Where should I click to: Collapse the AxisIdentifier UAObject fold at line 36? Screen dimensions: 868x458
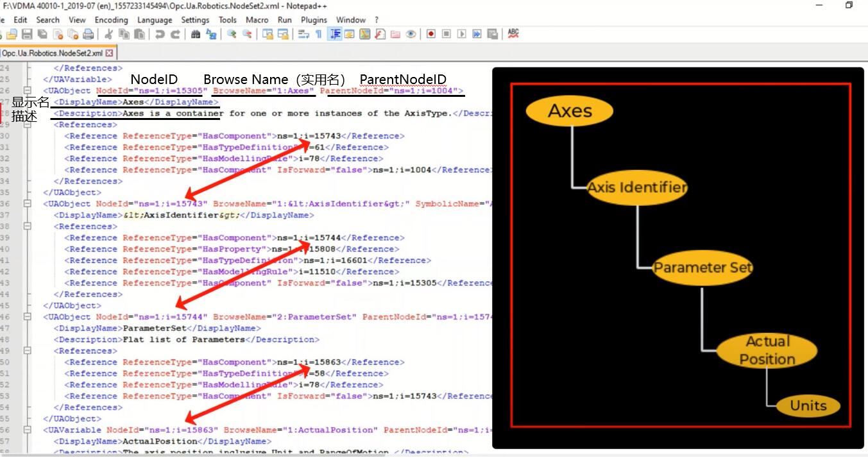pyautogui.click(x=27, y=204)
